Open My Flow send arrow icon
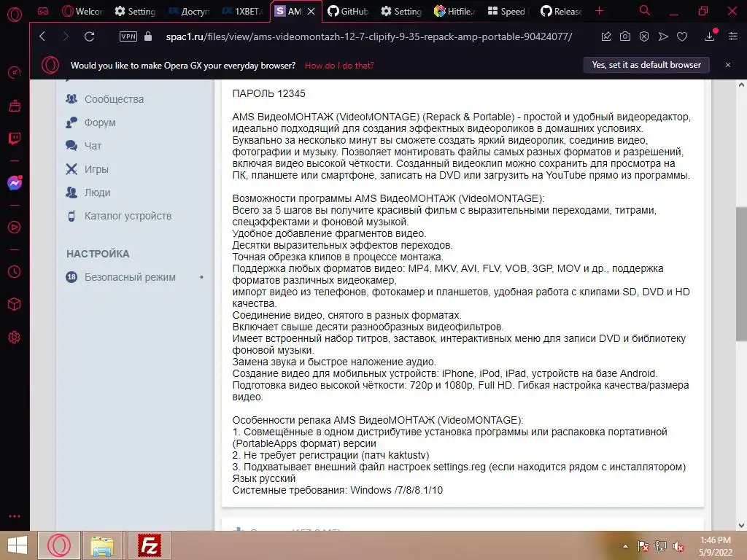 pyautogui.click(x=663, y=36)
